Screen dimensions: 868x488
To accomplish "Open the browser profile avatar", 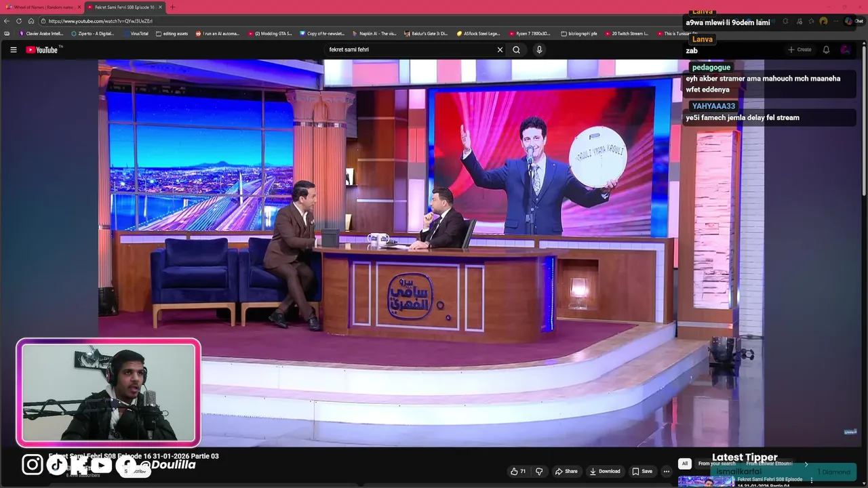I will (x=823, y=21).
